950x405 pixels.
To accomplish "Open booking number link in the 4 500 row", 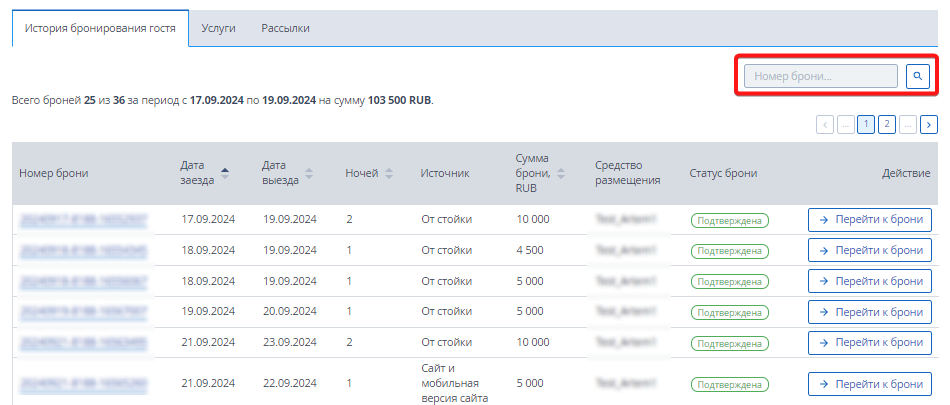I will click(x=84, y=250).
